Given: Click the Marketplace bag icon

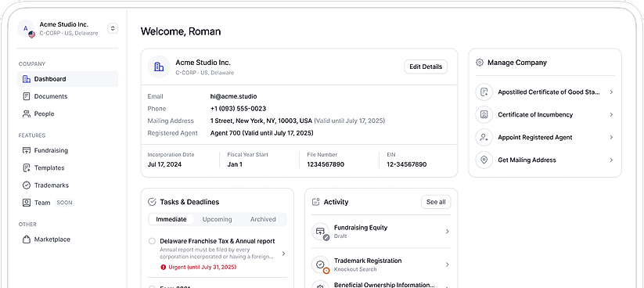Looking at the screenshot, I should (x=27, y=239).
